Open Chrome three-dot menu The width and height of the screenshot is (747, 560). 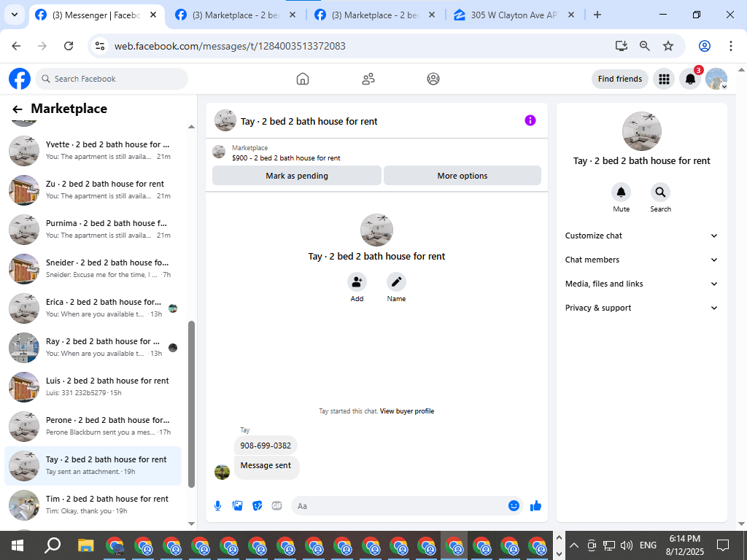point(731,46)
